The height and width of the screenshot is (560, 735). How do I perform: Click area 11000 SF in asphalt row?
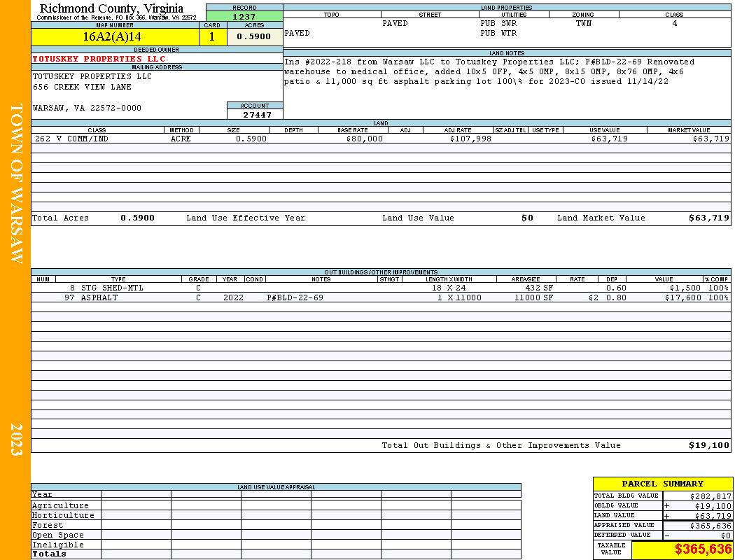pyautogui.click(x=533, y=297)
